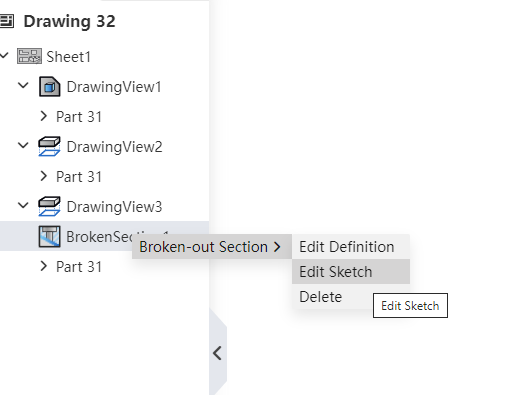Collapse the DrawingView1 node

point(23,85)
